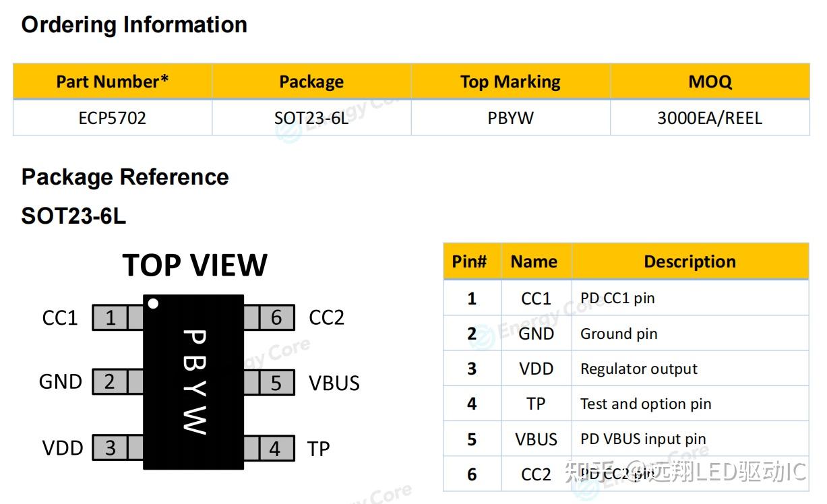Select the SOT23-6L package cell
Image resolution: width=827 pixels, height=504 pixels.
click(x=311, y=118)
